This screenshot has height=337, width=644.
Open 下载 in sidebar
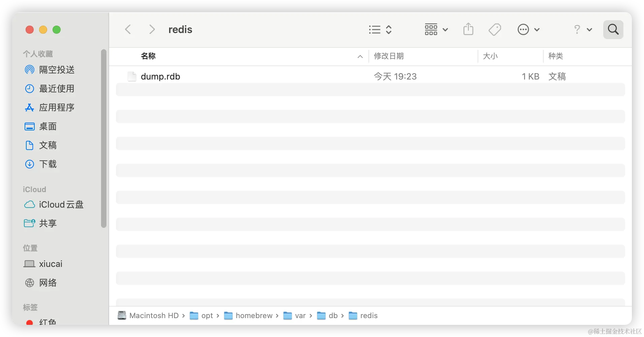click(40, 164)
